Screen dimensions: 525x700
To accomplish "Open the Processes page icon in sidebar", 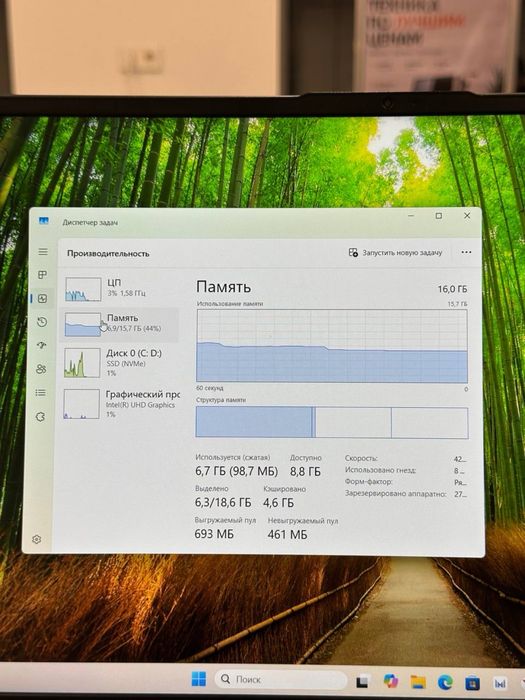I will [42, 275].
